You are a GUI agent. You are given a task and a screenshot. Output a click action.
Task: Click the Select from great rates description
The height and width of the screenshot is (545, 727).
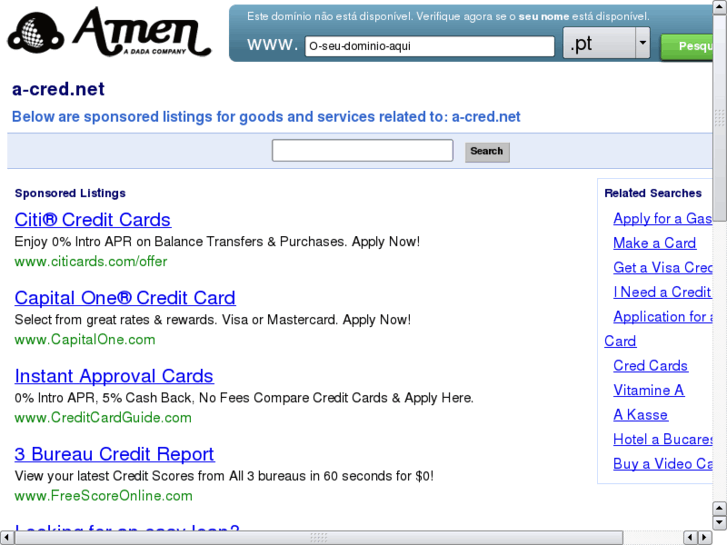(x=212, y=320)
